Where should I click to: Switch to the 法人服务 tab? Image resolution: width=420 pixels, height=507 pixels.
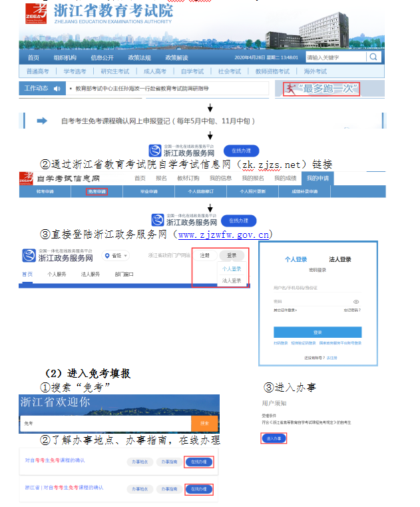(91, 274)
